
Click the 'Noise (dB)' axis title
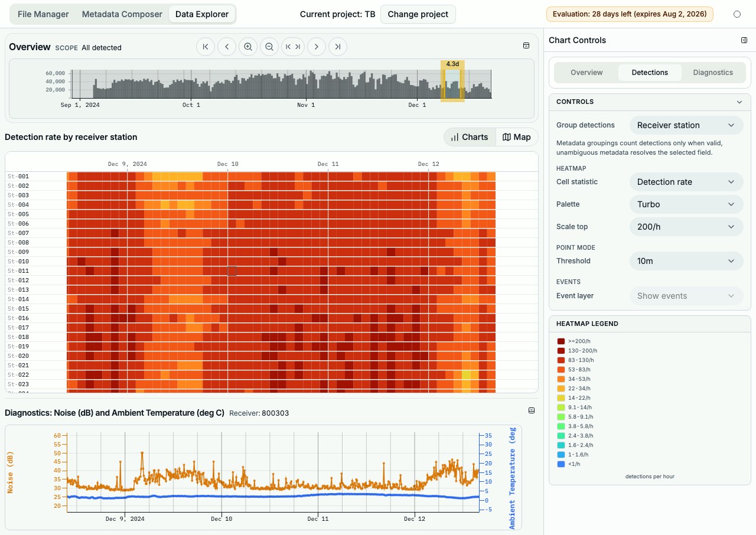[x=10, y=472]
